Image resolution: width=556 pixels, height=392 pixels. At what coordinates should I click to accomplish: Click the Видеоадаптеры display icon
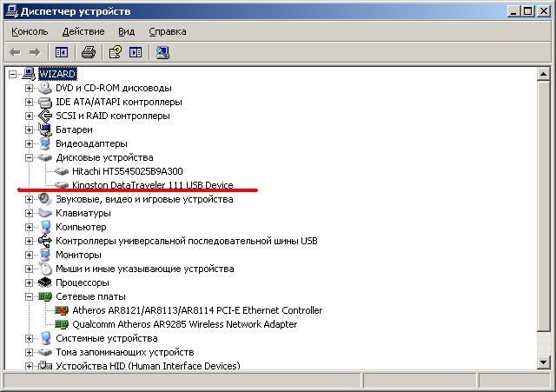click(x=45, y=143)
